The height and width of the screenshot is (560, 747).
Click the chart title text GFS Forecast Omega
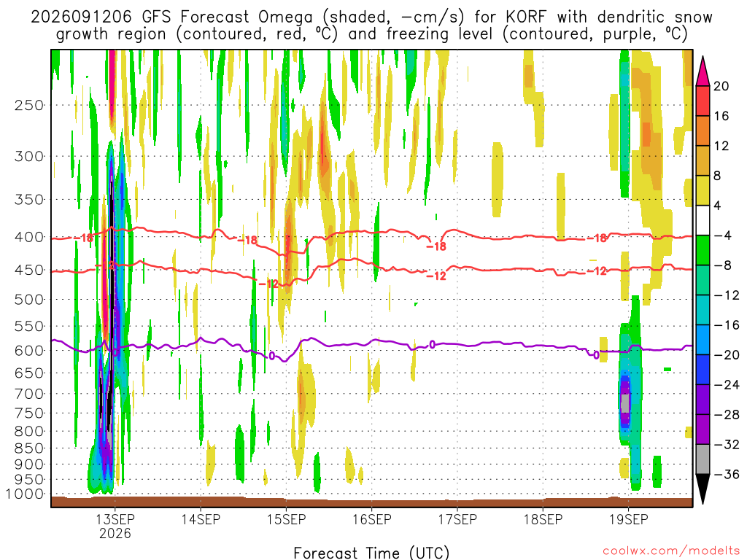click(228, 17)
